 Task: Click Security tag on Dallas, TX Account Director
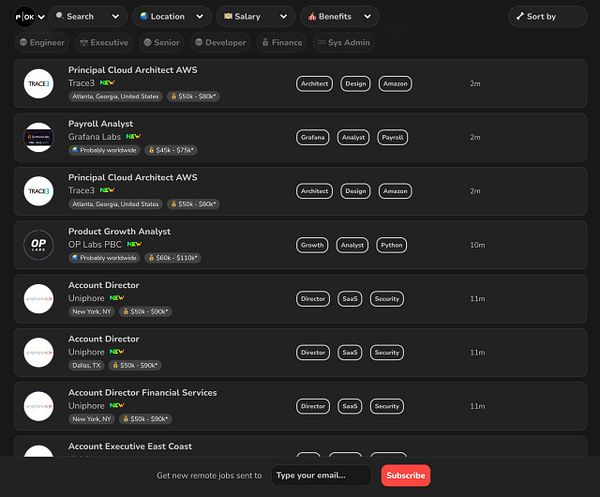[387, 352]
